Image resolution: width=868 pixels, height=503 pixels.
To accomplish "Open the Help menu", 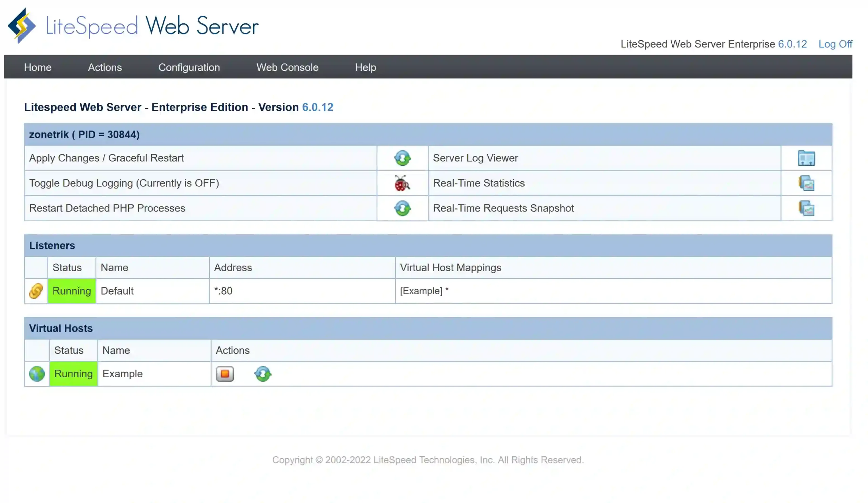I will pyautogui.click(x=366, y=67).
